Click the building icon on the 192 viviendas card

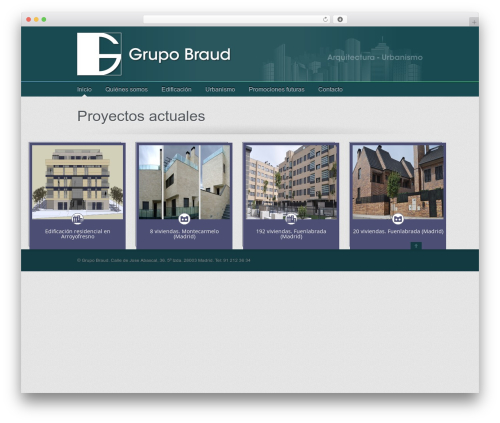[x=291, y=219]
